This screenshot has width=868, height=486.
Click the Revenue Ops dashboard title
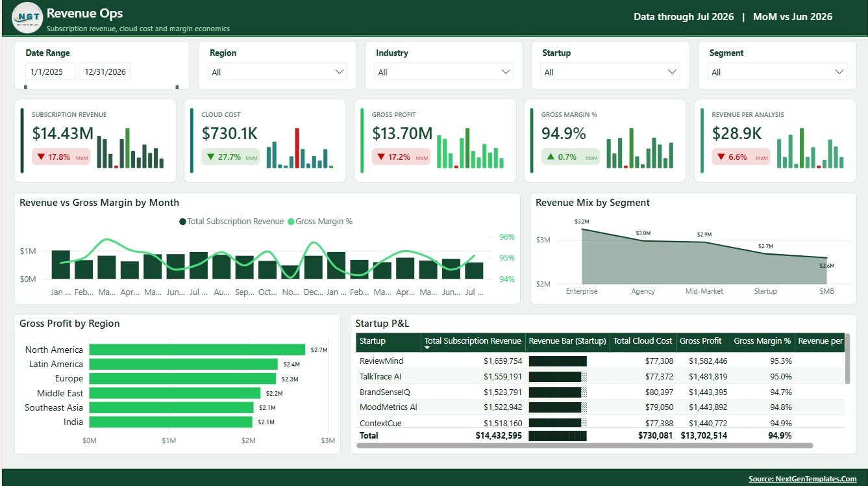[84, 13]
